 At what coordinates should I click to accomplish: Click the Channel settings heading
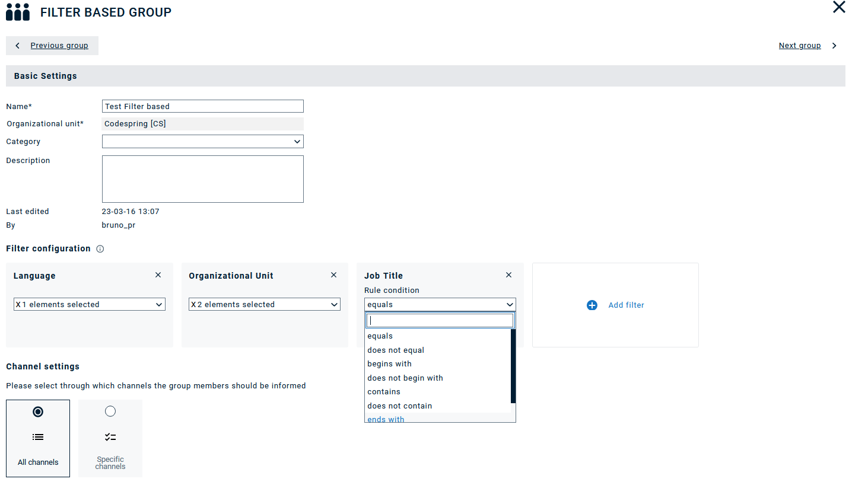pyautogui.click(x=43, y=366)
